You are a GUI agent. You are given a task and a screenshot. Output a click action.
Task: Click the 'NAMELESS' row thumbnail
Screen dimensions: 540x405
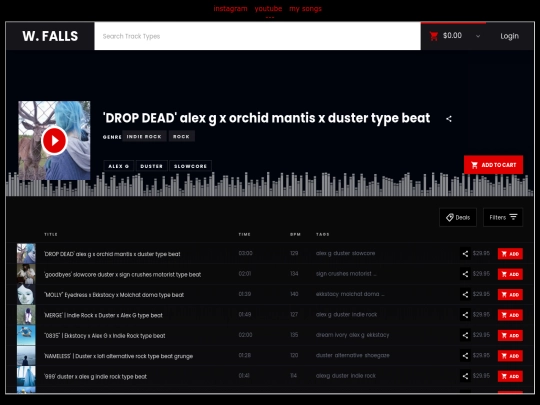pyautogui.click(x=26, y=355)
